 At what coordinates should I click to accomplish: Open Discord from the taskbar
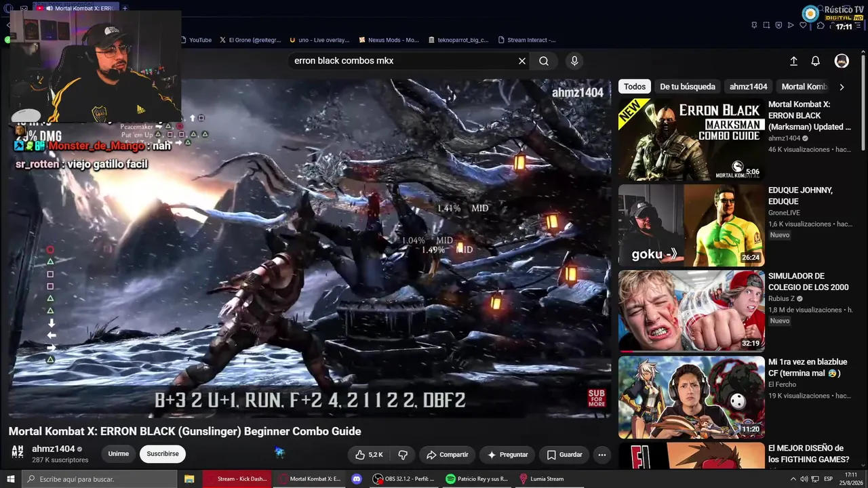pos(357,479)
